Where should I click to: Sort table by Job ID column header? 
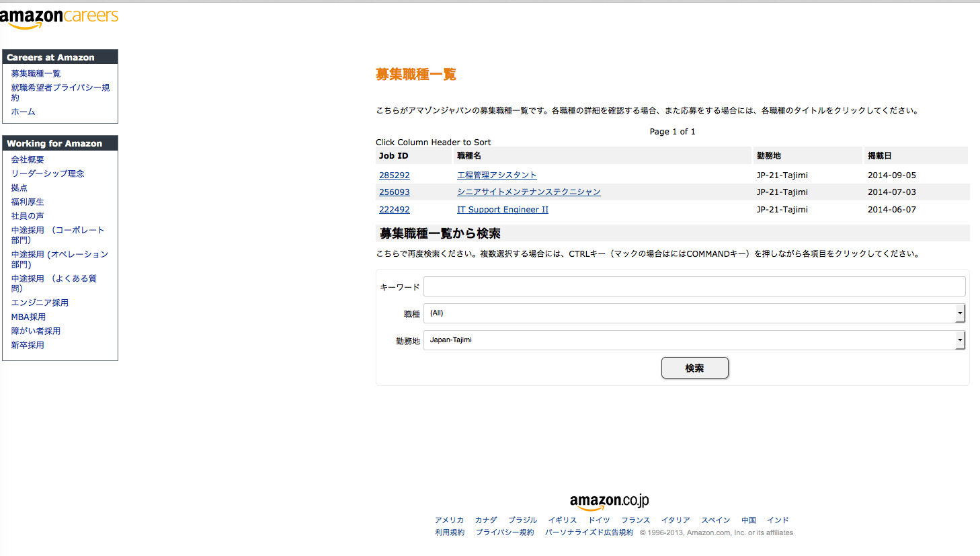pos(393,155)
